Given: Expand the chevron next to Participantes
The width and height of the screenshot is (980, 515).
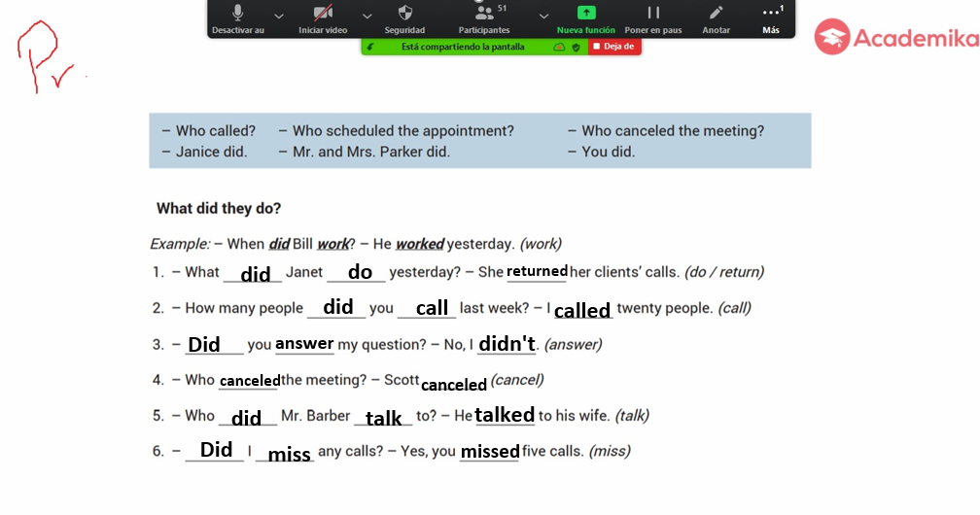Looking at the screenshot, I should pos(543,17).
